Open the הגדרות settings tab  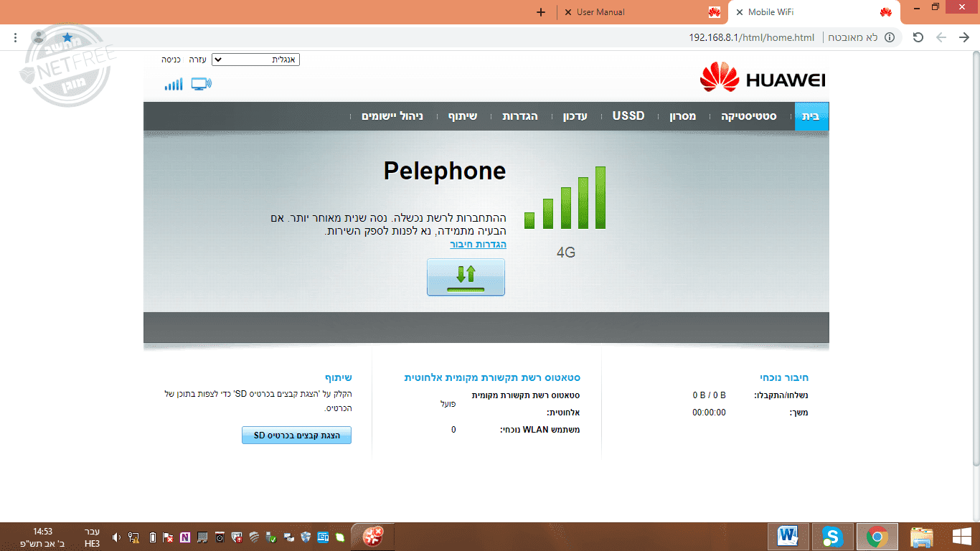tap(519, 116)
